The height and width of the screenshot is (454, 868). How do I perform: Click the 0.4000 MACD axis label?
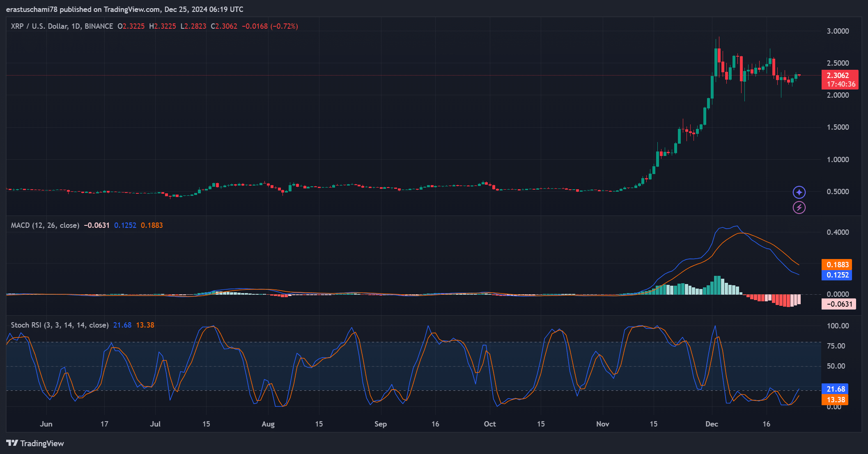pos(838,232)
